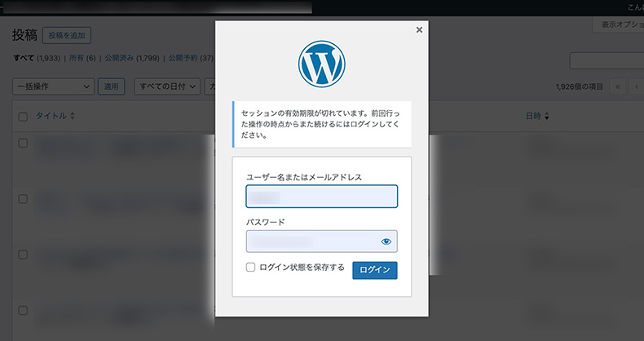Click the 投稿を追加 button
Screen dimensions: 644x341
coord(67,35)
